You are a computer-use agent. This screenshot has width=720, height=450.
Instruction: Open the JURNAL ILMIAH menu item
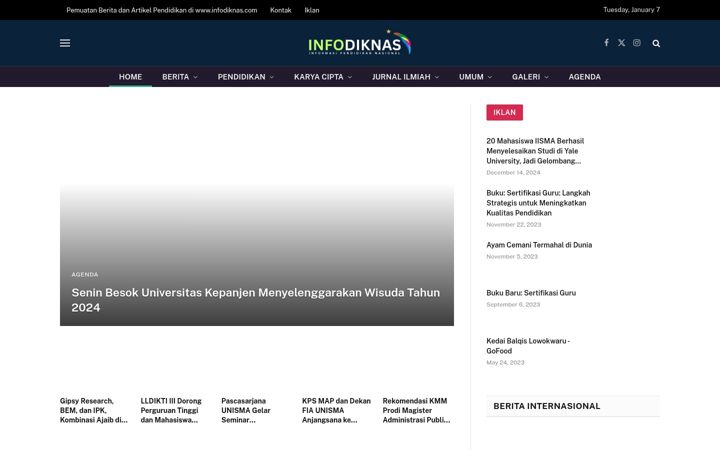401,77
